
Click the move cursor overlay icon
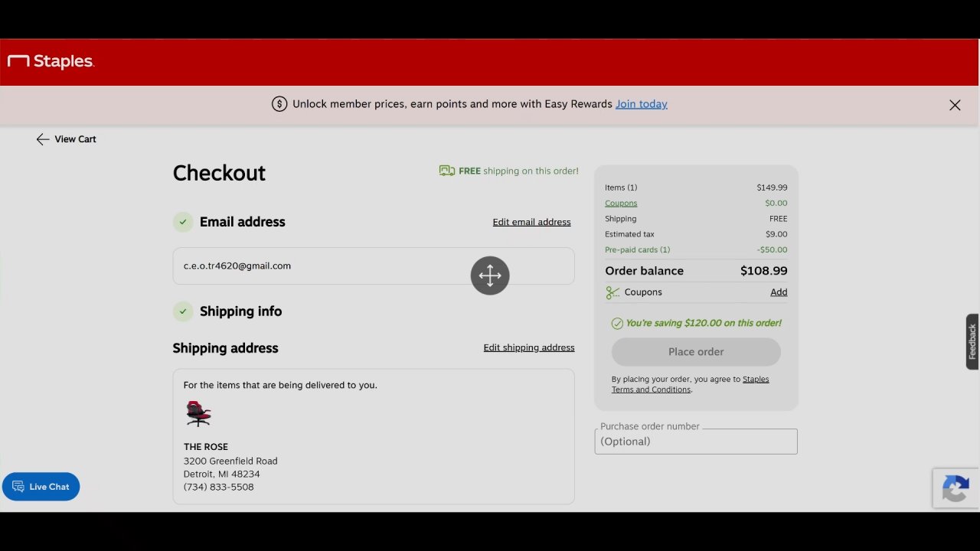(490, 275)
